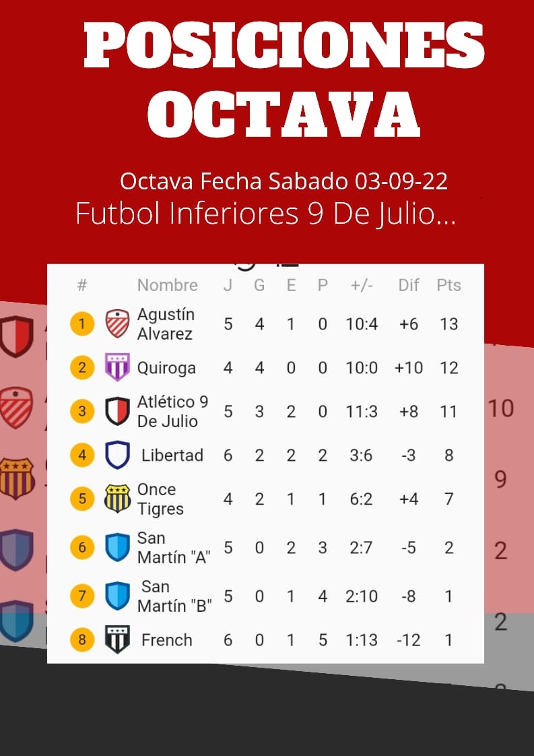Click the purple Quiroga team crest
The image size is (534, 756).
118,367
